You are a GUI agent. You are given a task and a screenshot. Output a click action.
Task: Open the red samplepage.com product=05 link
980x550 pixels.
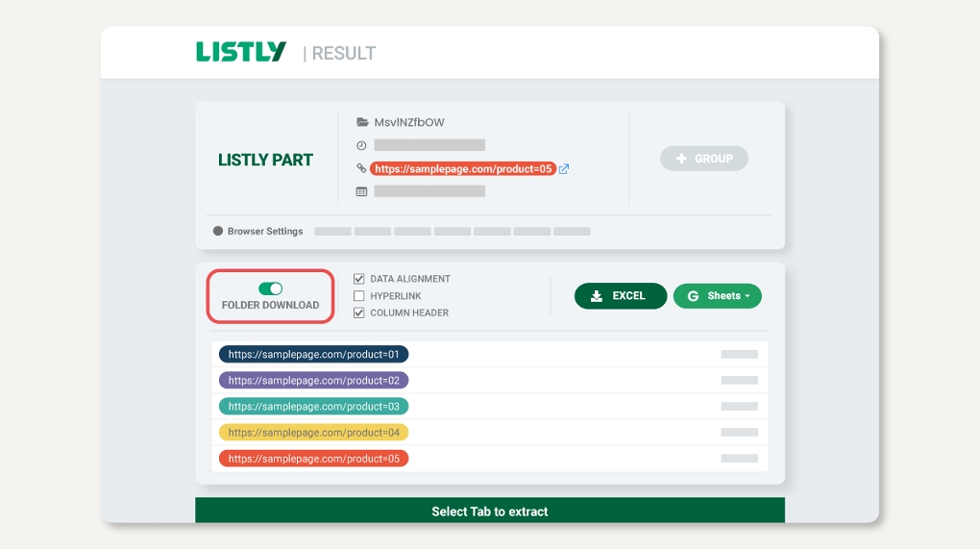pyautogui.click(x=462, y=168)
